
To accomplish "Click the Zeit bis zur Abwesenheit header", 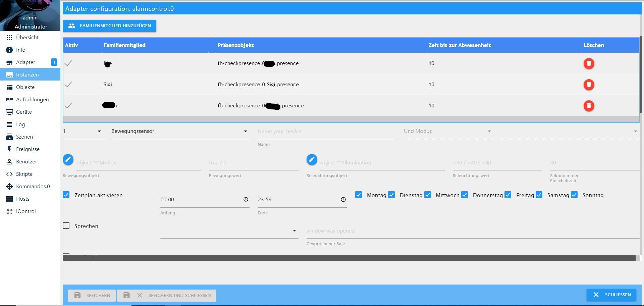I will click(459, 45).
